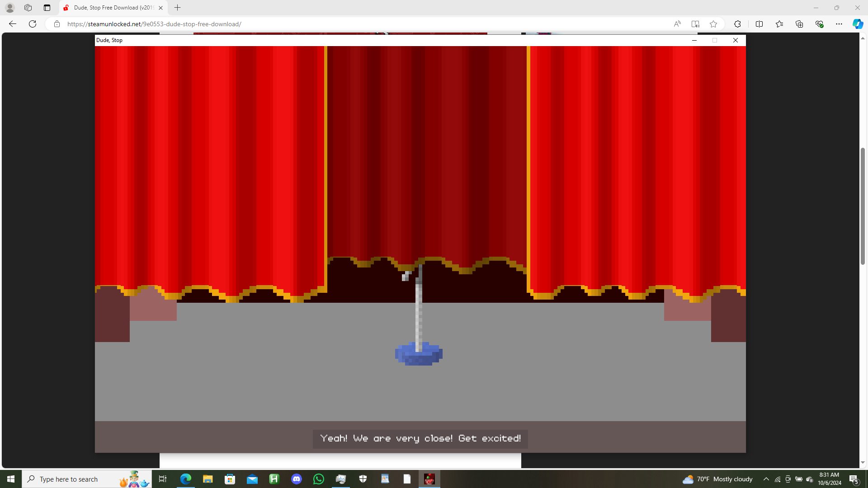This screenshot has width=868, height=488.
Task: Close the Dude, Stop Free Download tab
Action: coord(160,8)
